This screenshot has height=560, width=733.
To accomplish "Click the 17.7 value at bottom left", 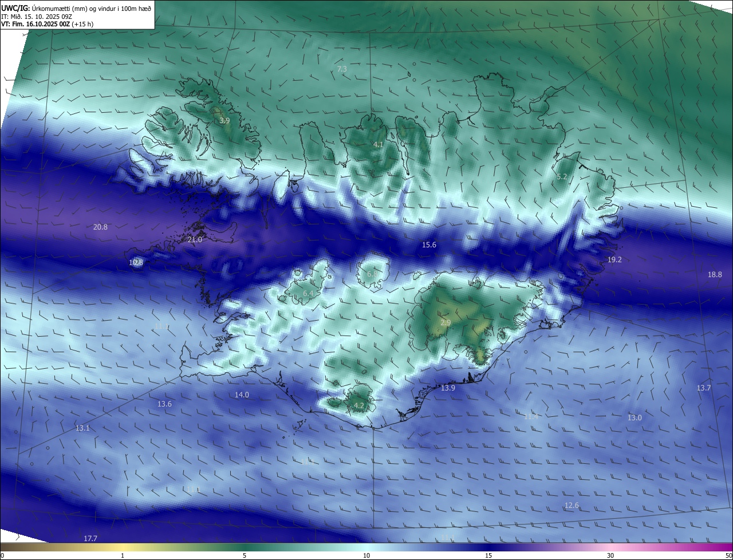I will [x=90, y=539].
